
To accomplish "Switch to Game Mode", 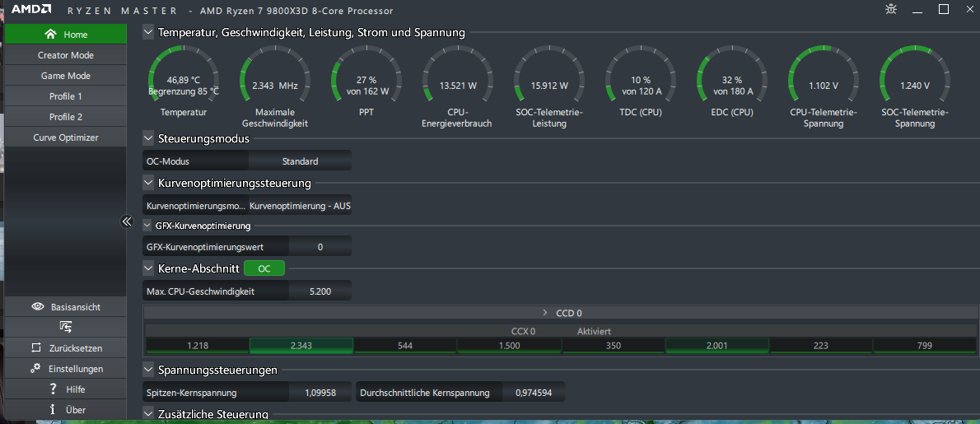I will pyautogui.click(x=65, y=76).
